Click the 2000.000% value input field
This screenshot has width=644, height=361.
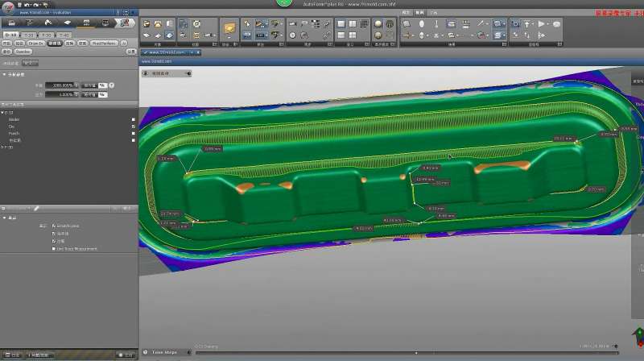[x=60, y=85]
